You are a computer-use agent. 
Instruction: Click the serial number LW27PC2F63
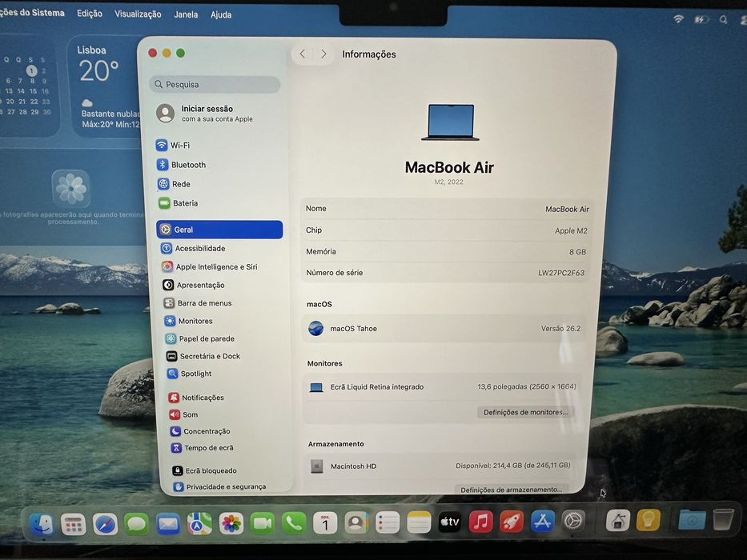[561, 273]
